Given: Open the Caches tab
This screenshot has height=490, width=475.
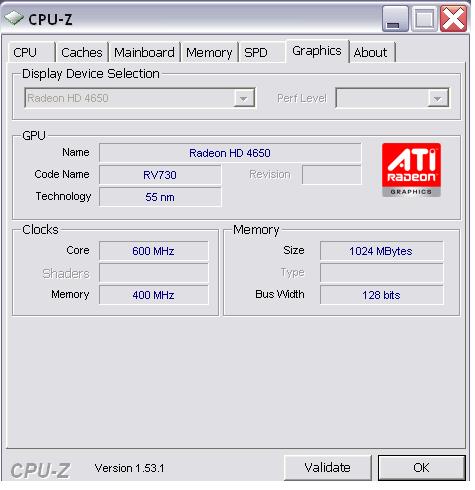Looking at the screenshot, I should (82, 52).
